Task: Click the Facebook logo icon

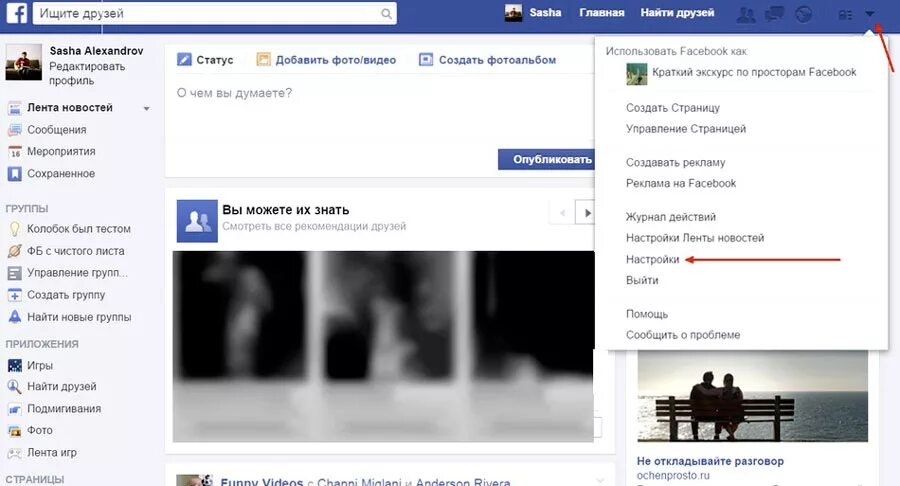Action: click(17, 13)
